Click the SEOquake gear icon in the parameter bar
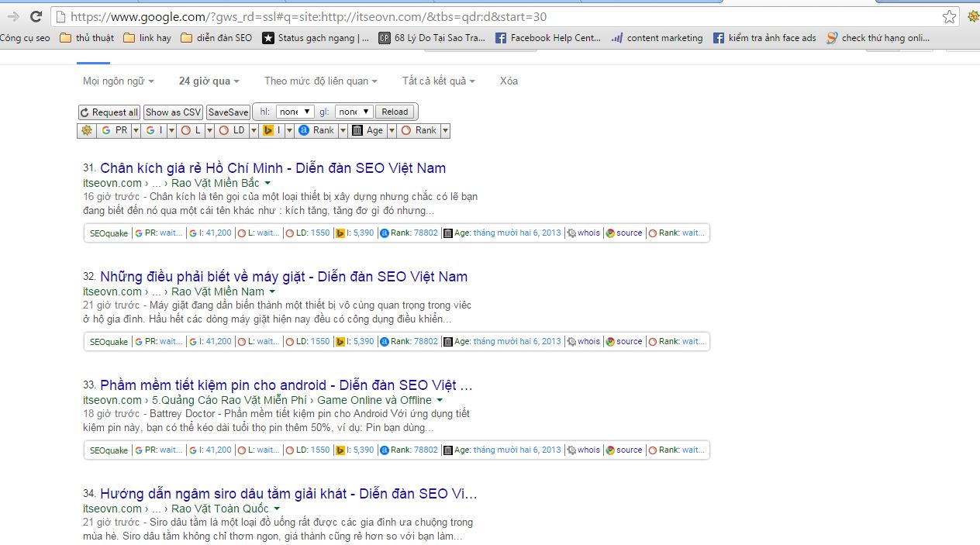Viewport: 980px width, 545px height. (x=86, y=130)
